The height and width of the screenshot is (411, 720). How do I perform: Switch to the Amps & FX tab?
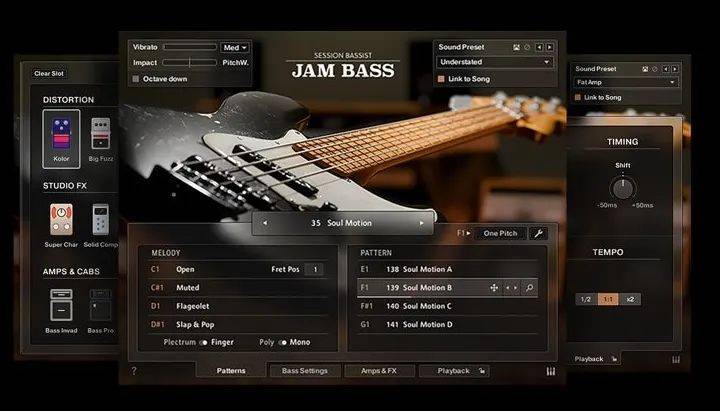379,371
